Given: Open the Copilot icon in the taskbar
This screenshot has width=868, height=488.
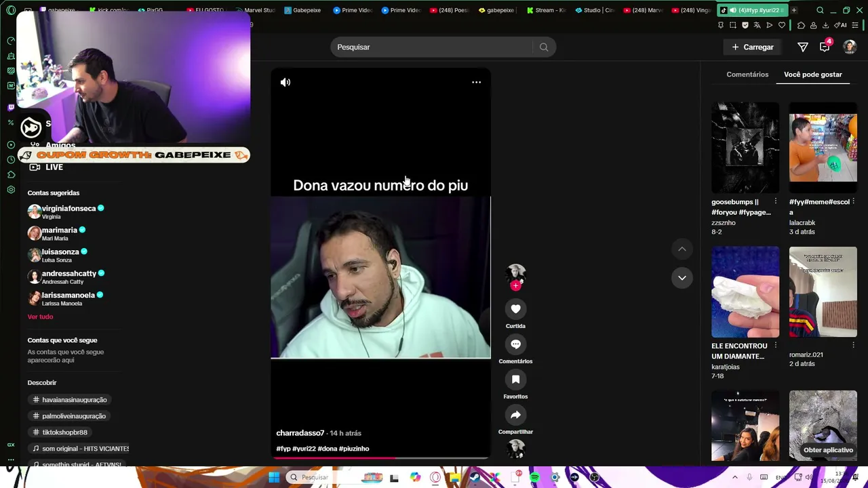Looking at the screenshot, I should click(x=415, y=478).
